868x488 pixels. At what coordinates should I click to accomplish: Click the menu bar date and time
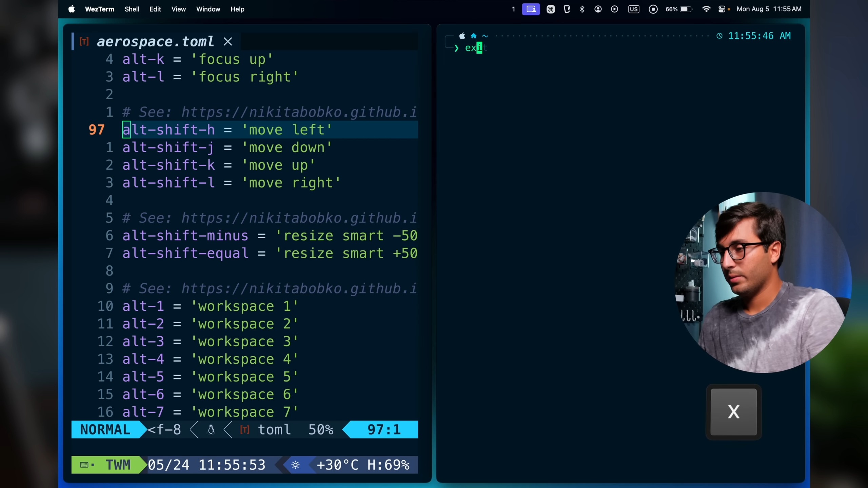[x=769, y=9]
